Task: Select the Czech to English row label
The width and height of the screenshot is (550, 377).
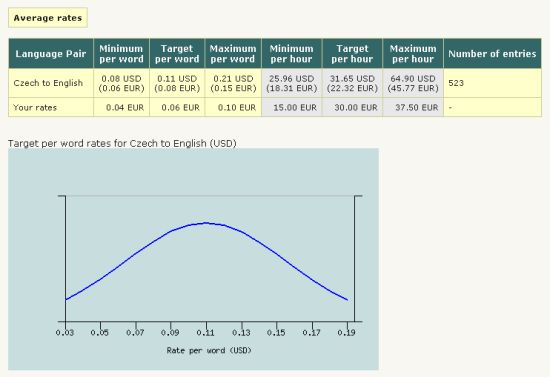Action: point(48,83)
